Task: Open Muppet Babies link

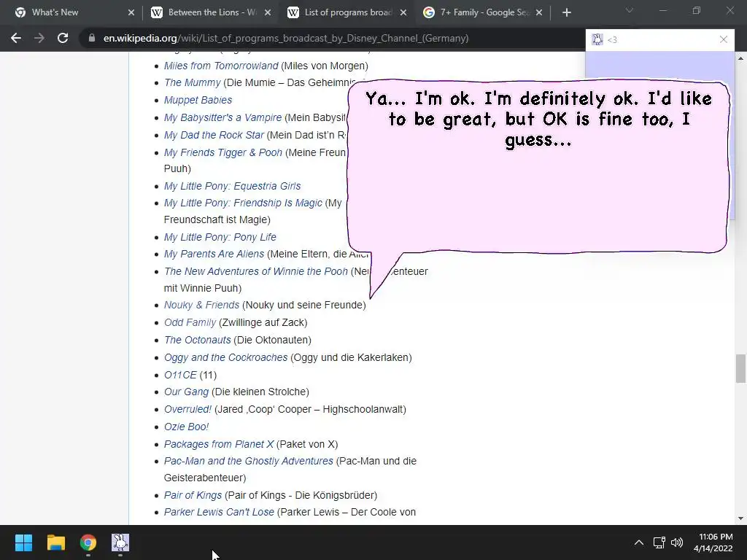Action: [x=198, y=100]
